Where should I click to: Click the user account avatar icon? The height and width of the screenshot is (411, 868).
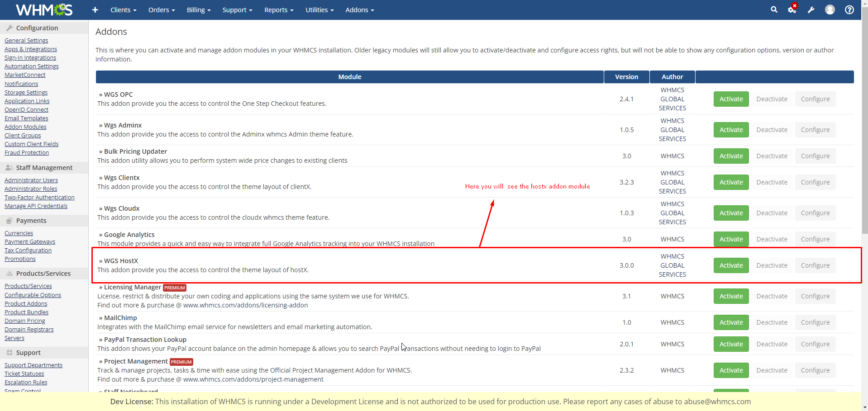click(x=830, y=9)
